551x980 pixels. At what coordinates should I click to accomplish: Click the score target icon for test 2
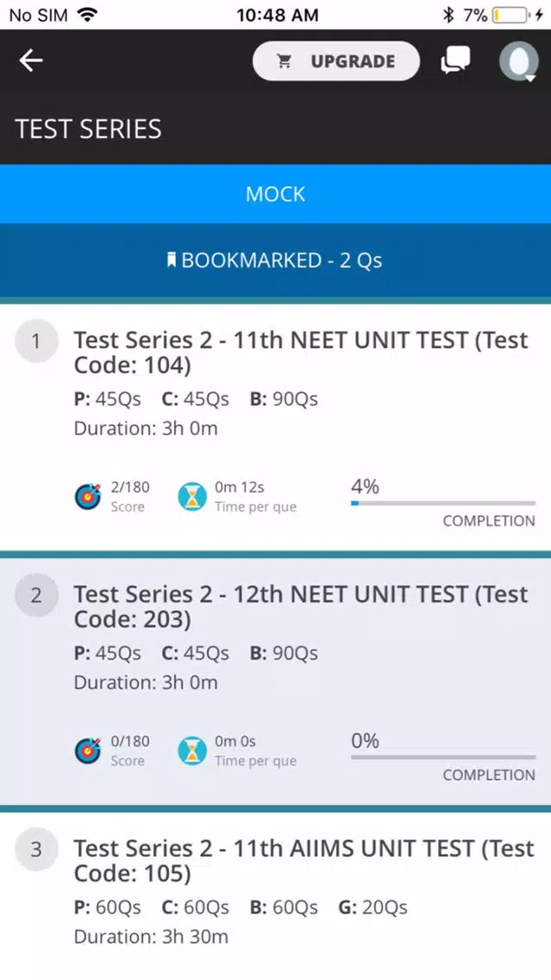pos(87,751)
